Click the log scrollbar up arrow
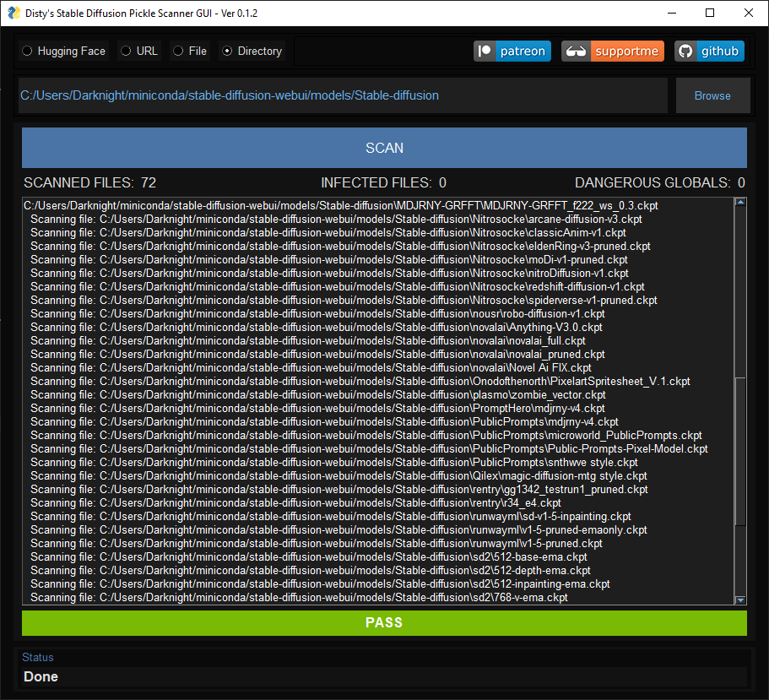769x700 pixels. tap(740, 202)
